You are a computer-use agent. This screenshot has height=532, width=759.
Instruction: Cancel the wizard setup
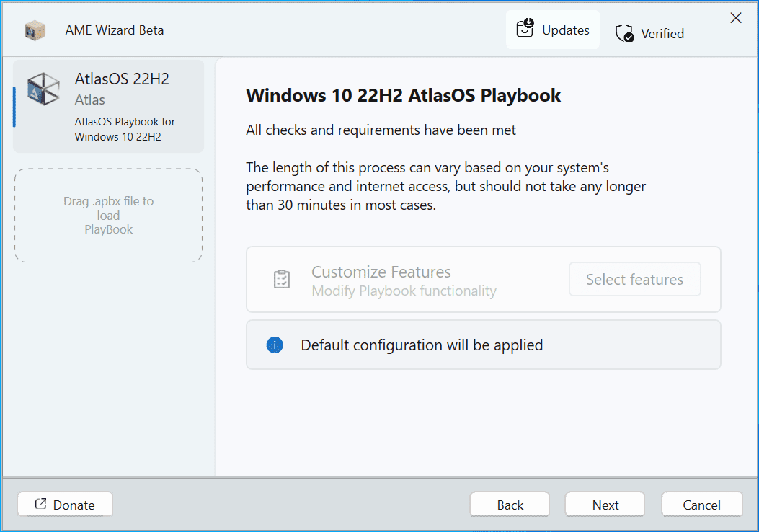coord(701,505)
